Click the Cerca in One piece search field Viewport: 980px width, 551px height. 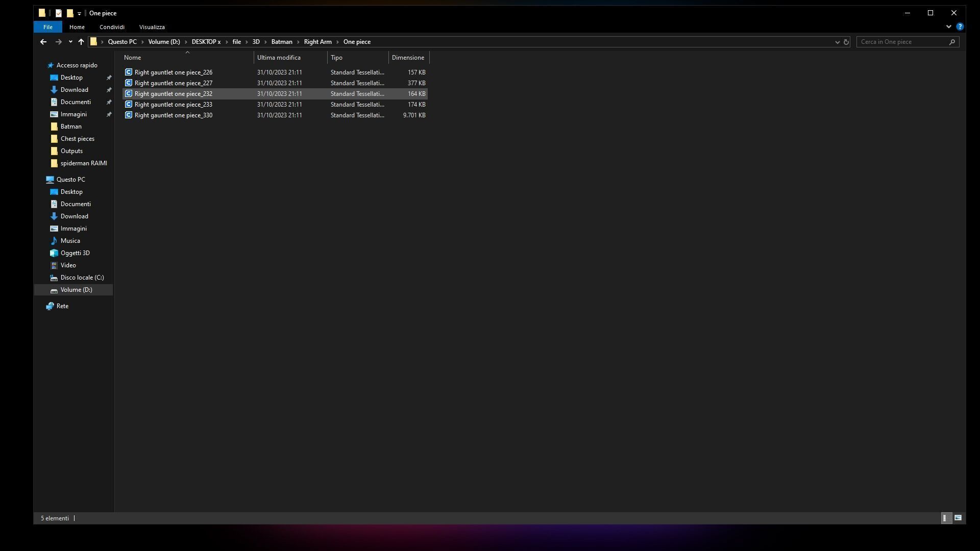901,42
